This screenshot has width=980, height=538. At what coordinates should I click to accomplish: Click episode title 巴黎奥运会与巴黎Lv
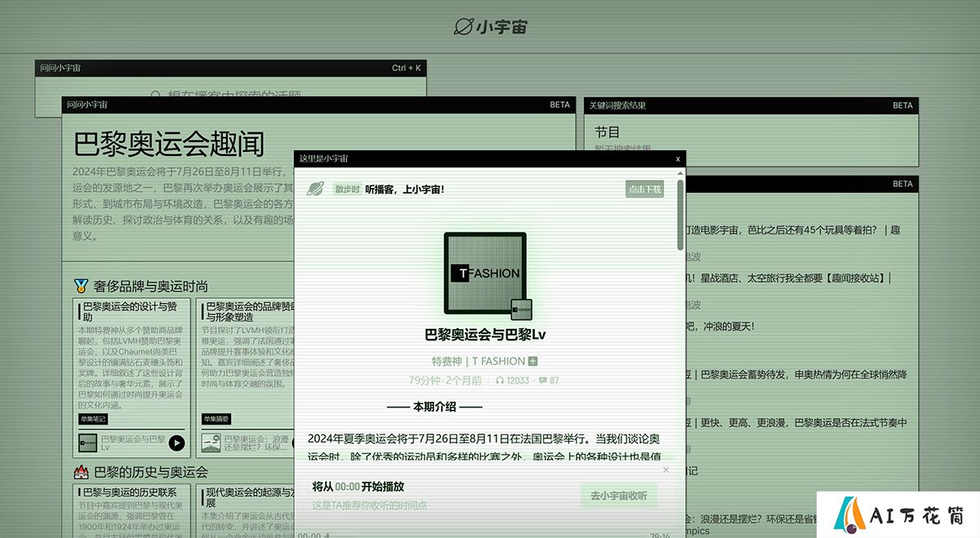coord(485,335)
